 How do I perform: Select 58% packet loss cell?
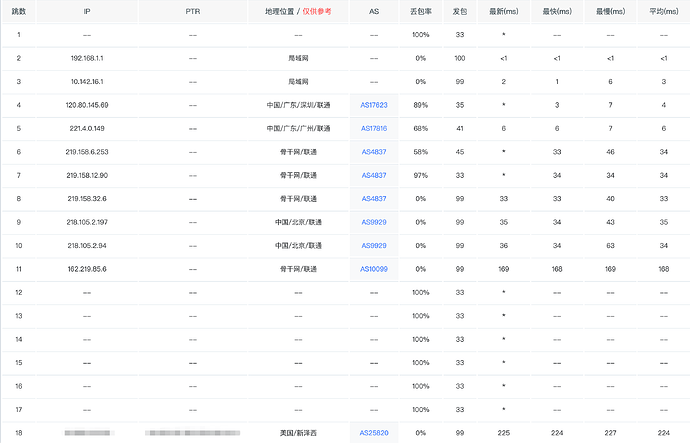tap(421, 152)
